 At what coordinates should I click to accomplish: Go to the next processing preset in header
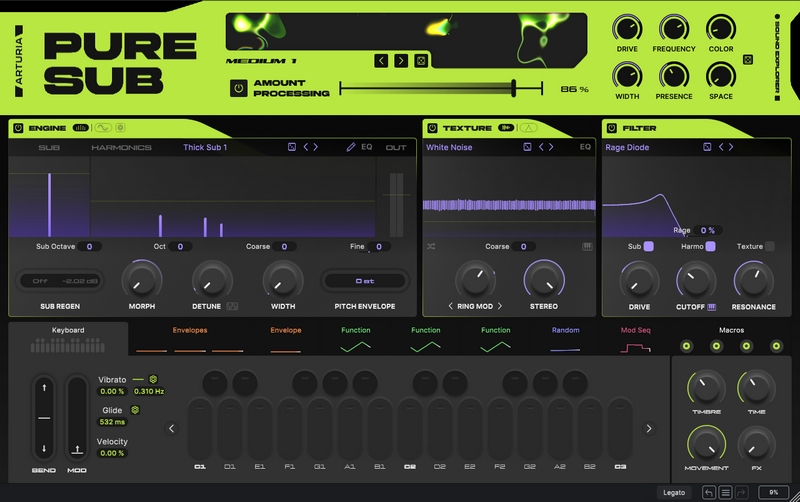point(401,61)
